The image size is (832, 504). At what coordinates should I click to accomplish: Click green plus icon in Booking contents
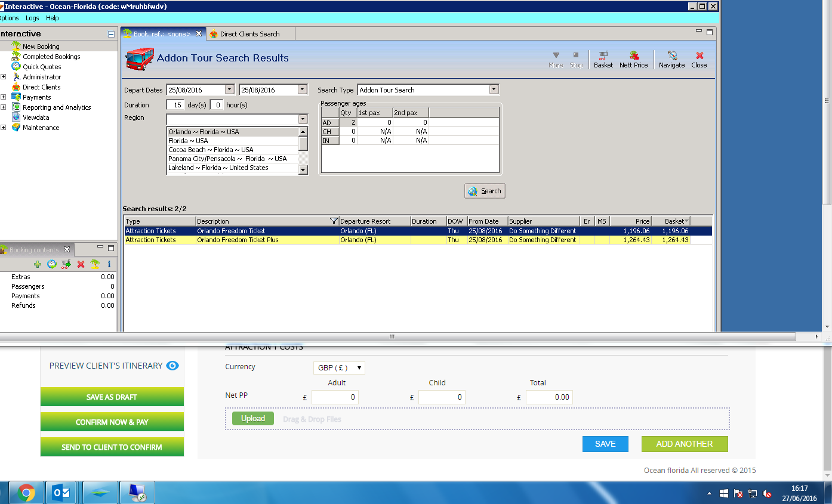[x=38, y=264]
